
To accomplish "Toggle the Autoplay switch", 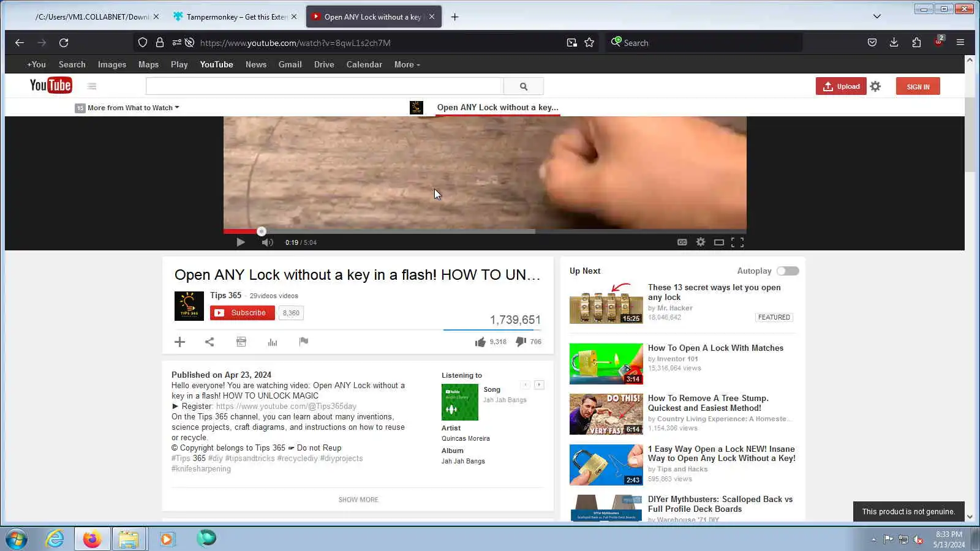I will [x=788, y=271].
